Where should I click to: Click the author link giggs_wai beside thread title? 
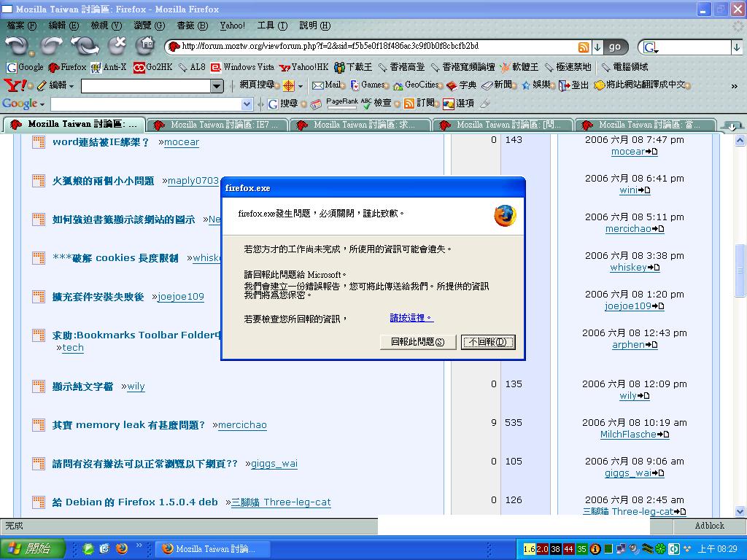pos(274,463)
